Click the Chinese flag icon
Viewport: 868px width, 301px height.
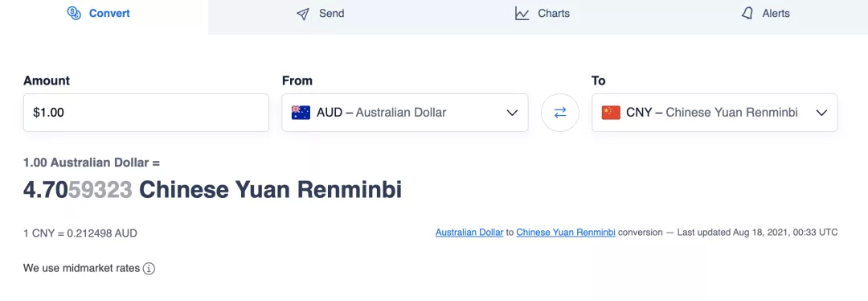coord(611,113)
